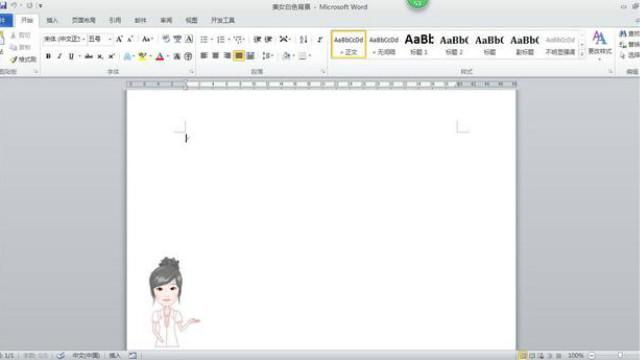Expand the Styles gallery More arrow
This screenshot has height=360, width=640.
pyautogui.click(x=582, y=53)
